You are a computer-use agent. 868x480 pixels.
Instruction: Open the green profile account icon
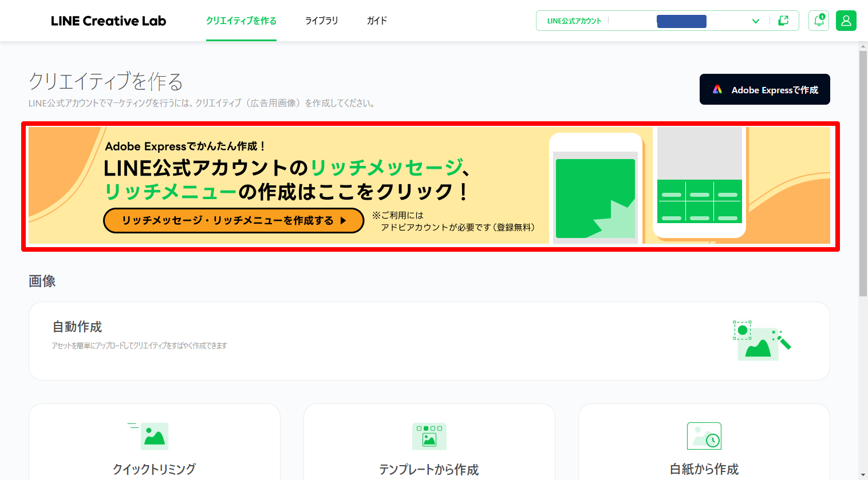846,21
